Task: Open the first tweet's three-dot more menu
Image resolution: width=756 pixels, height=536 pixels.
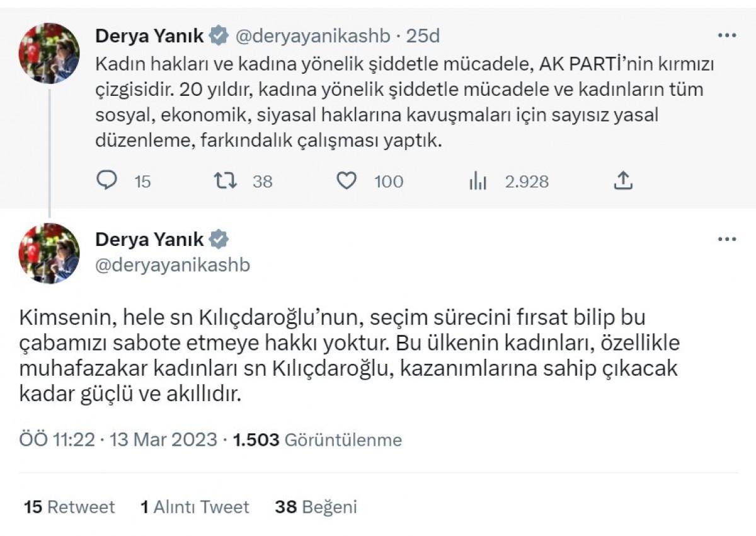Action: click(726, 36)
